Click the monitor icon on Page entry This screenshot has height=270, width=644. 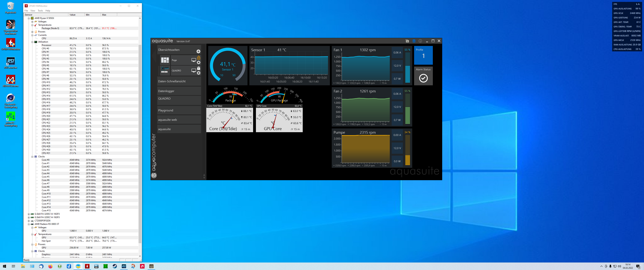[x=194, y=60]
